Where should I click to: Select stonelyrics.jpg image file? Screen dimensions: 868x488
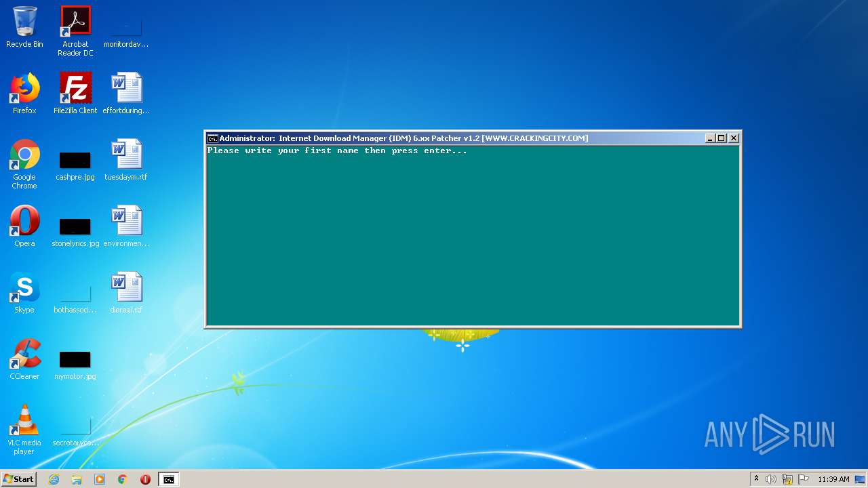pos(75,232)
